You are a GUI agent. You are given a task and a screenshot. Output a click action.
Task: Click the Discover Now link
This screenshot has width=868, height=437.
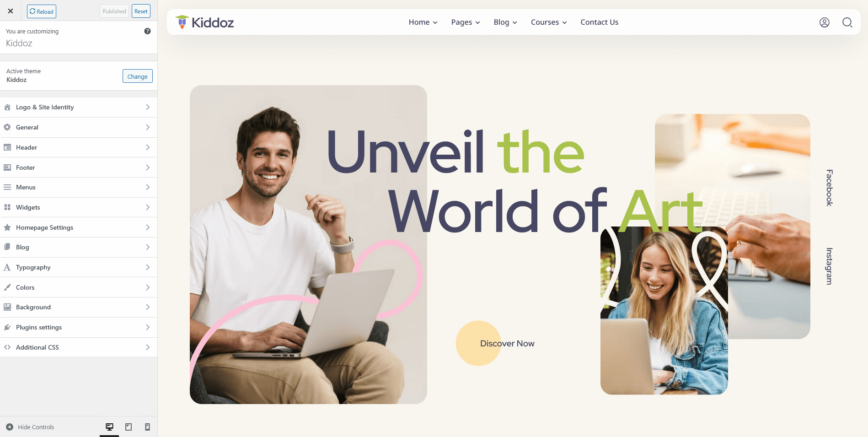tap(507, 343)
